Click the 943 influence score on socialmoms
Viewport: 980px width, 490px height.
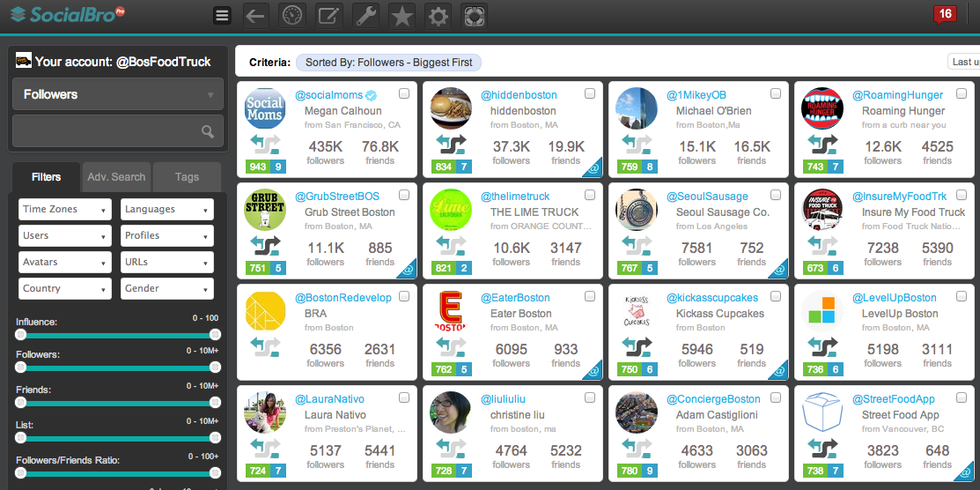point(257,167)
